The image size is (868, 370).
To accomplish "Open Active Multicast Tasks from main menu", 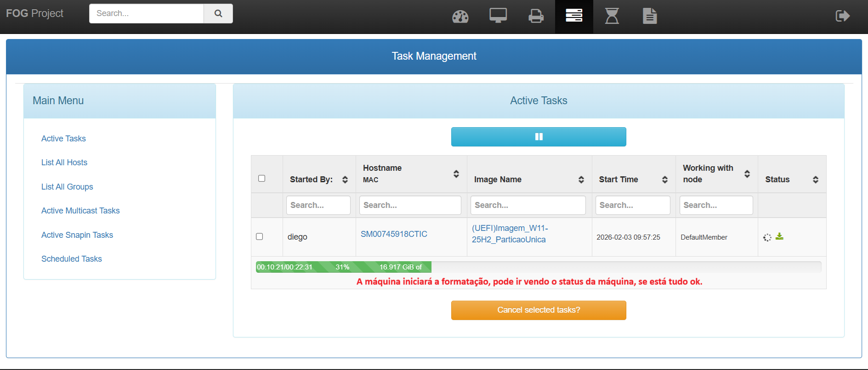I will tap(80, 211).
